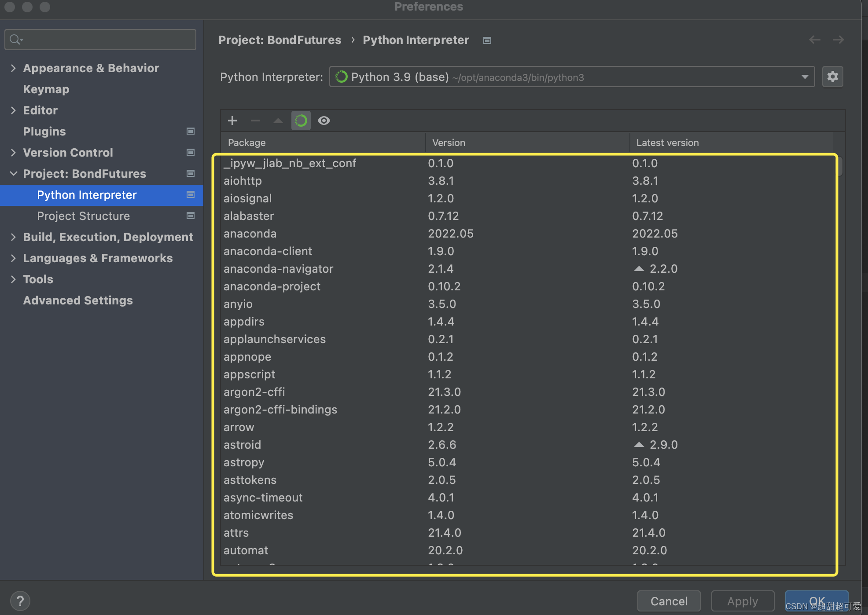This screenshot has height=615, width=868.
Task: Click project icon next to Project Structure
Action: click(x=191, y=216)
